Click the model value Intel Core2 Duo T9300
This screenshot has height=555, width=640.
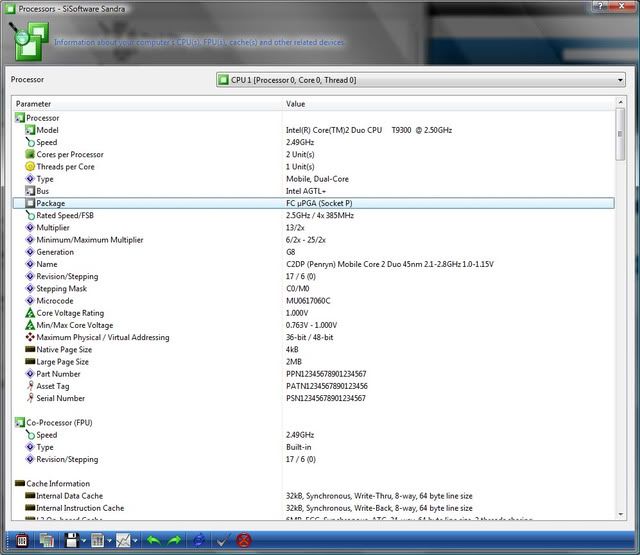(x=369, y=130)
